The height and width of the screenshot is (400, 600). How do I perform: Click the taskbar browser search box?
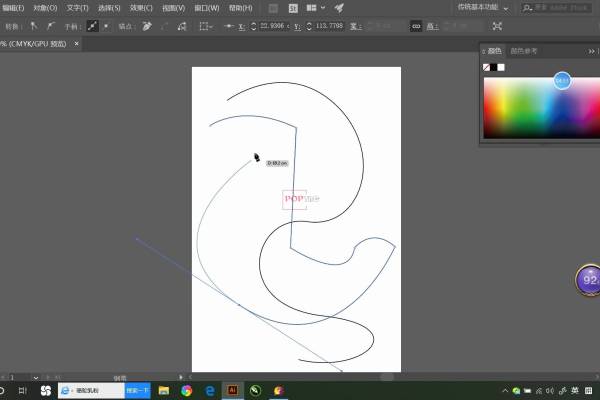(x=91, y=390)
